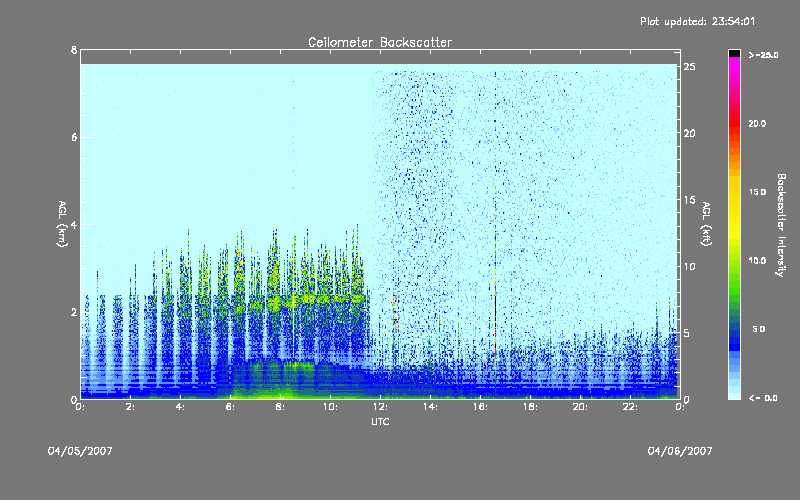
Task: Click the 20 kft tick on right axis
Action: (689, 133)
